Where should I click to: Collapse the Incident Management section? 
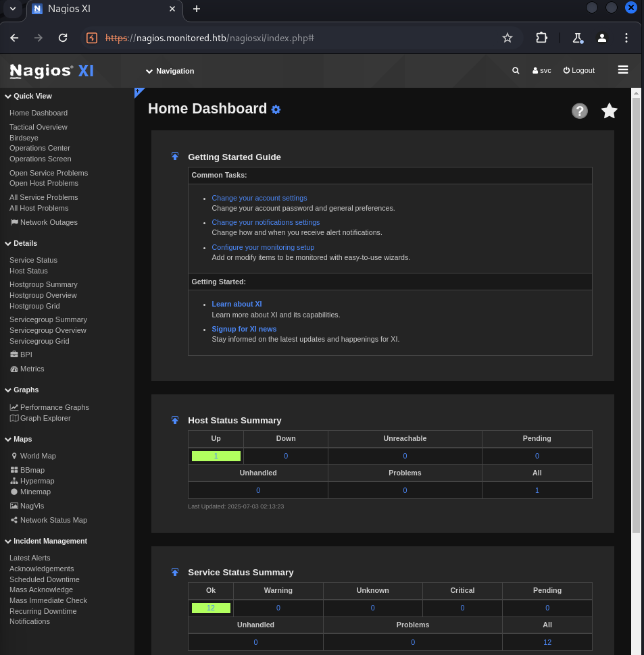[x=46, y=541]
